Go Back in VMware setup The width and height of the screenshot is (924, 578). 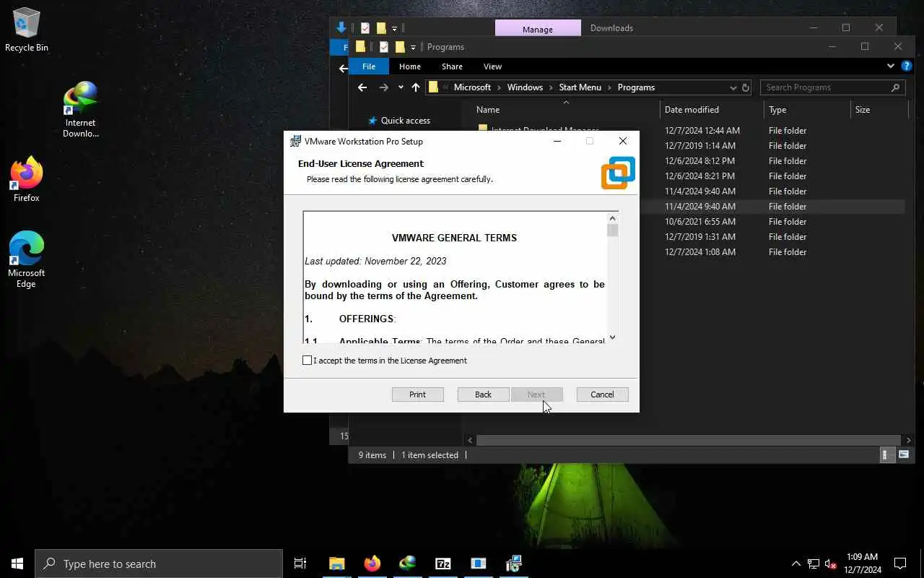point(483,394)
